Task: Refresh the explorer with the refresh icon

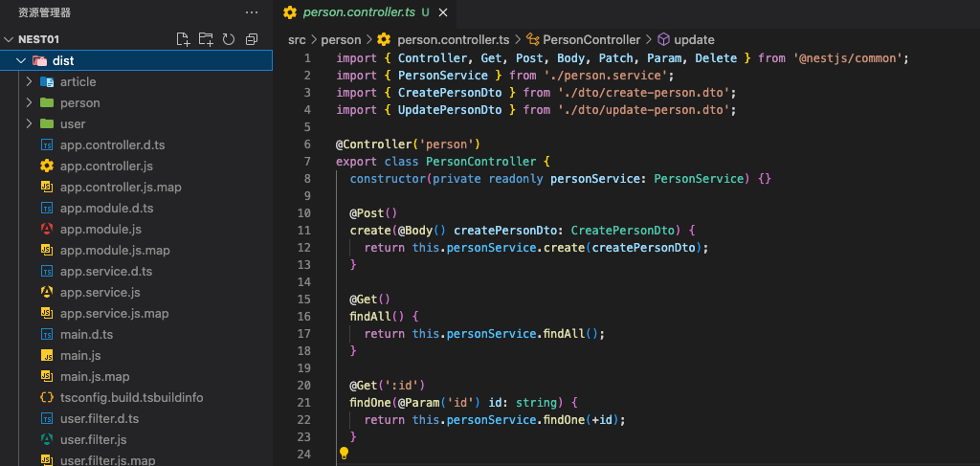Action: 229,39
